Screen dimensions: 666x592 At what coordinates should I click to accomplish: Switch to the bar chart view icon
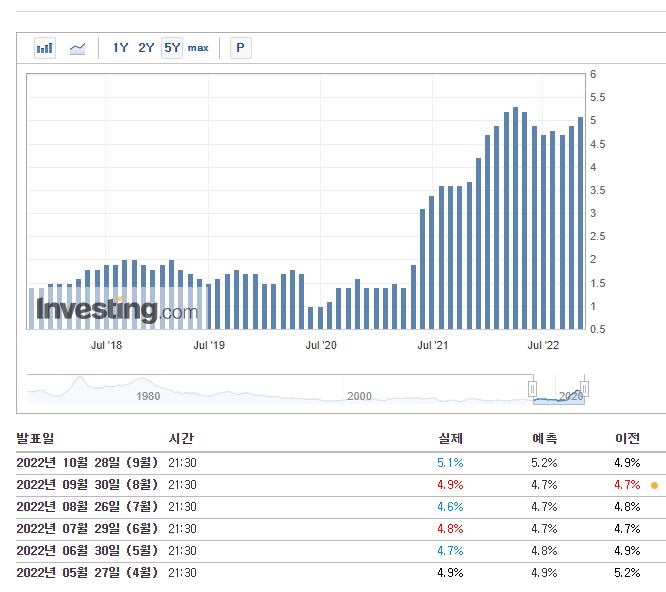click(45, 48)
